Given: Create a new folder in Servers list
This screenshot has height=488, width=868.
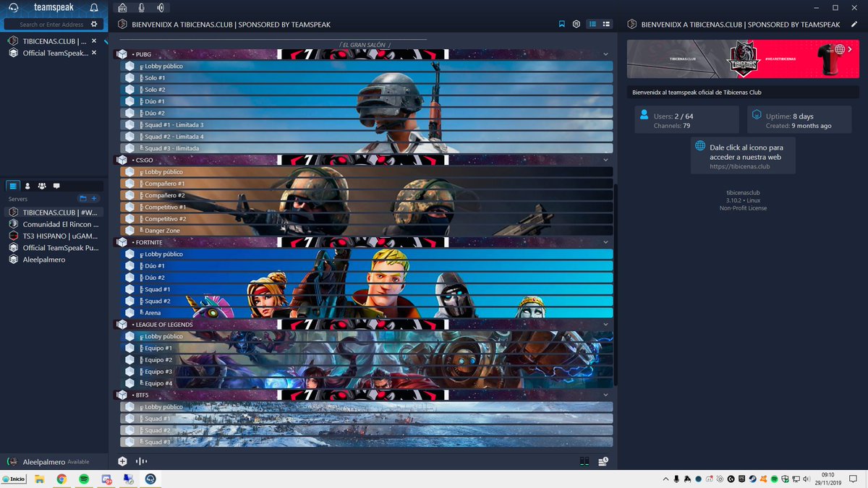Looking at the screenshot, I should coord(82,198).
